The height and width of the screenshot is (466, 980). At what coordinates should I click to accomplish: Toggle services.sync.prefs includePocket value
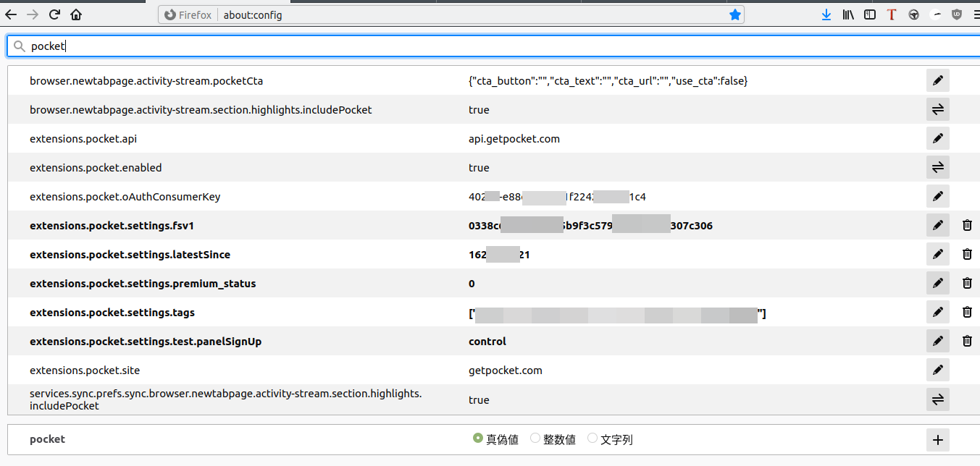(937, 399)
